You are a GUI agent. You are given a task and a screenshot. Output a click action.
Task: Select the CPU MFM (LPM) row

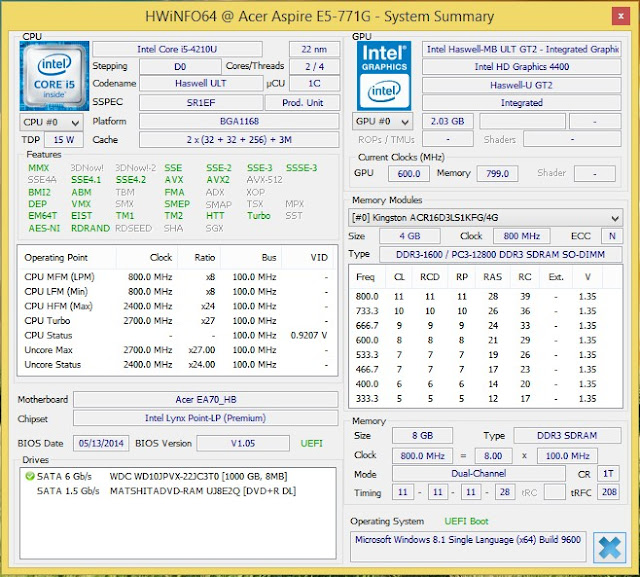[x=177, y=277]
